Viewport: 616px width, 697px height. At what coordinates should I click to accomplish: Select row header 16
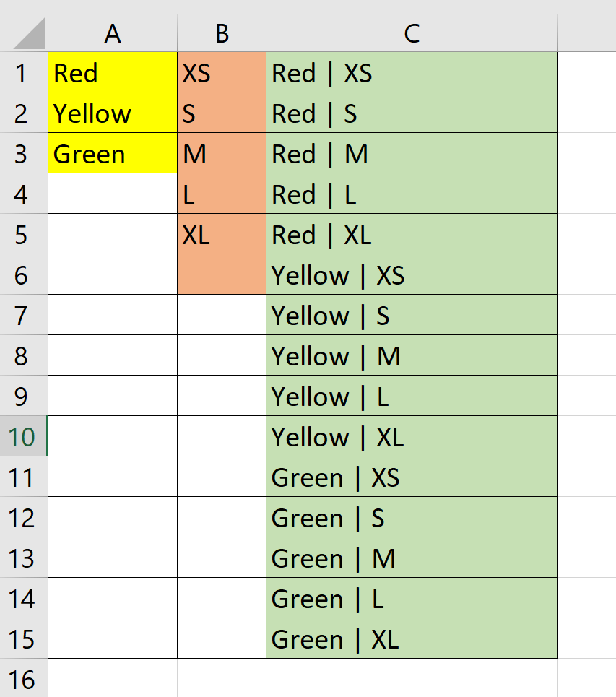coord(22,677)
